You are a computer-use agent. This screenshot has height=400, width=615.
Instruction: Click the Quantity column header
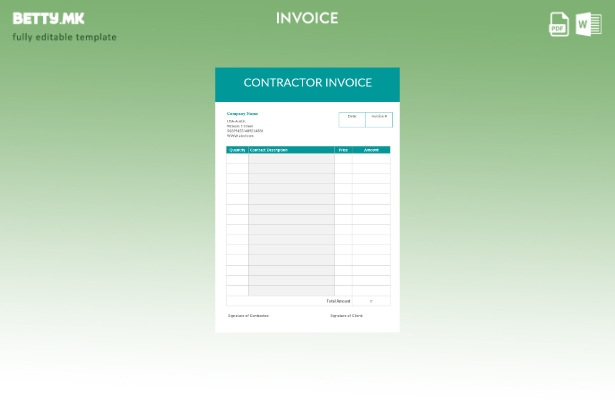[237, 150]
